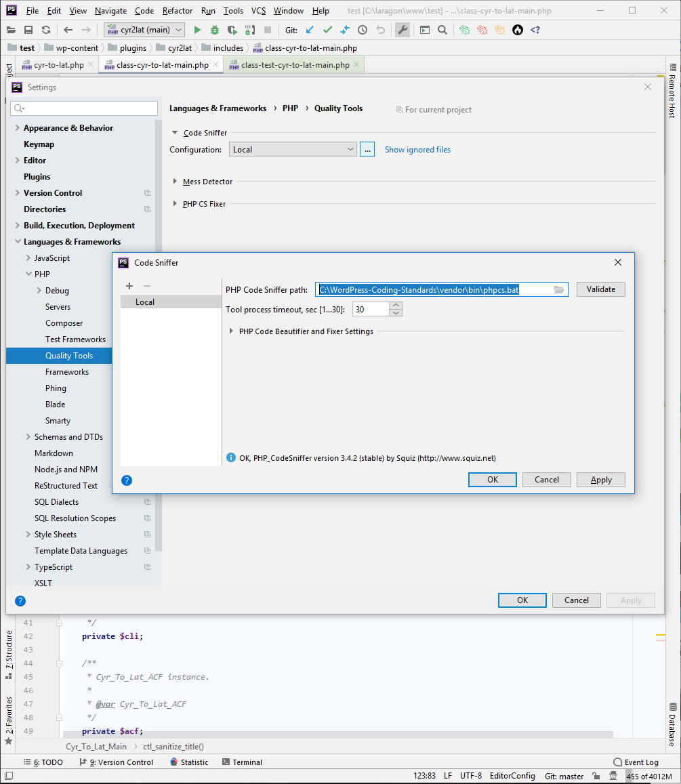Collapse the Code Sniffer section
The width and height of the screenshot is (681, 784).
click(x=175, y=133)
